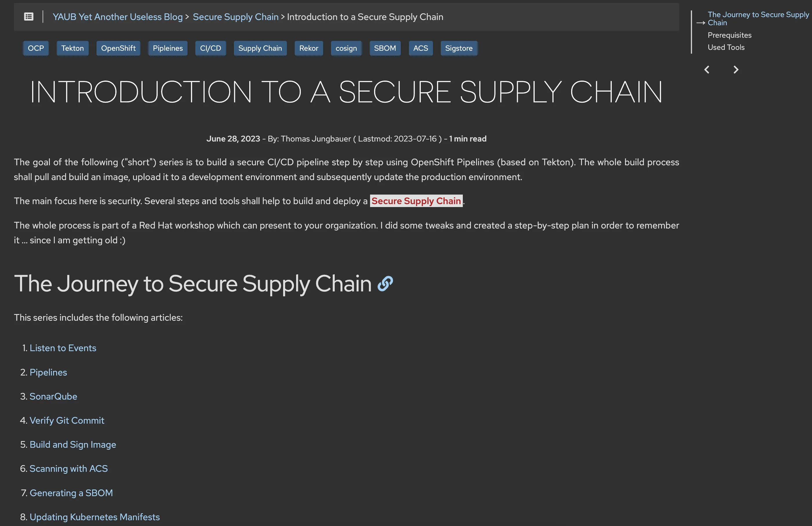The width and height of the screenshot is (812, 526).
Task: Navigate to previous post with left chevron
Action: coord(707,69)
